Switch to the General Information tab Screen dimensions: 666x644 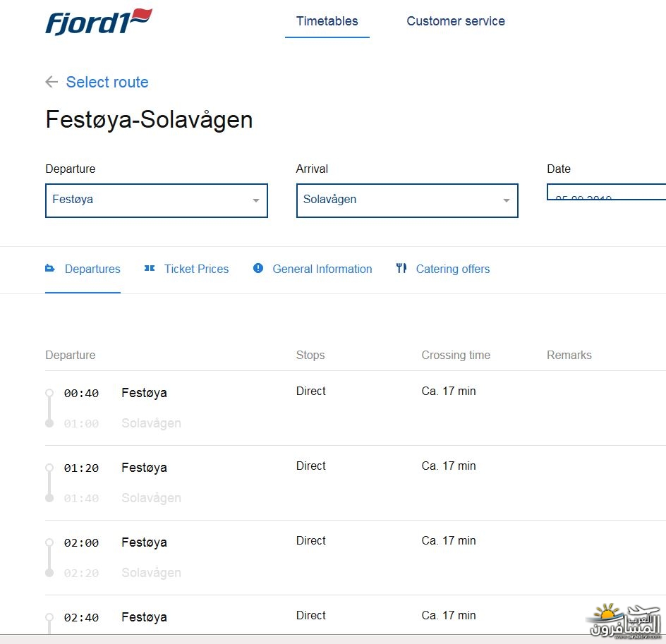322,269
